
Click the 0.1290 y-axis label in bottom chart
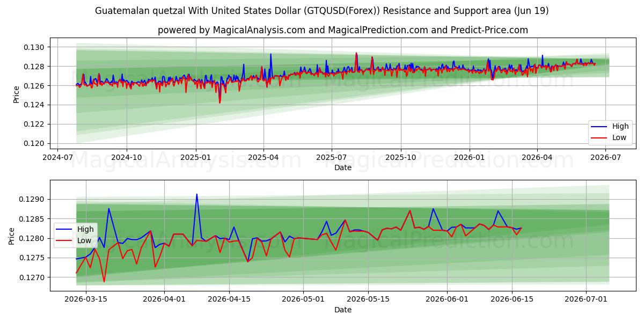pos(32,200)
